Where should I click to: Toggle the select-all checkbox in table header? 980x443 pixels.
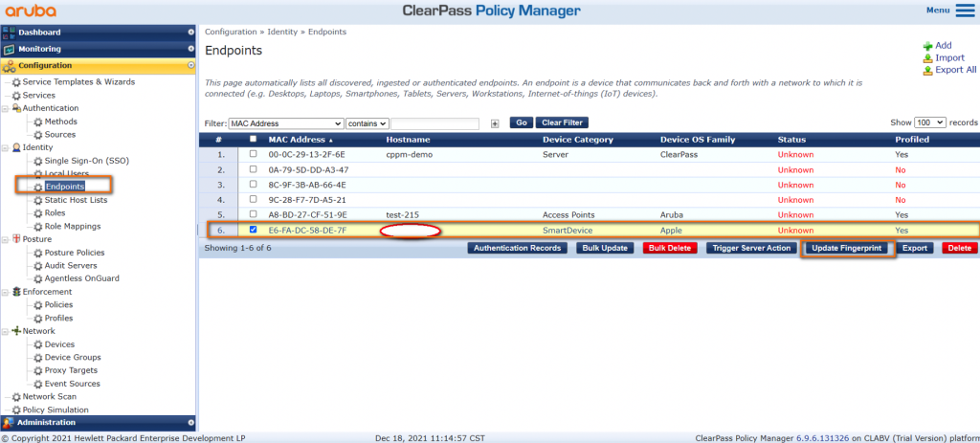[x=253, y=140]
